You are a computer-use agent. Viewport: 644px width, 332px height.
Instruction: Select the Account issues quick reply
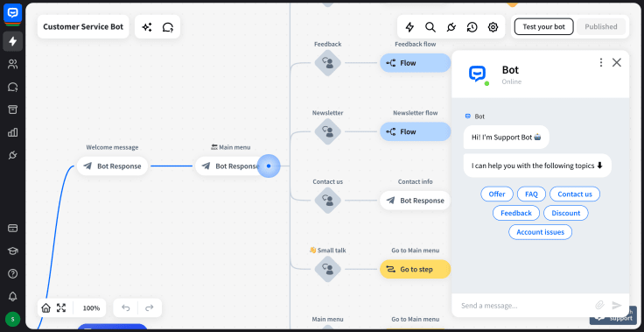pos(540,232)
